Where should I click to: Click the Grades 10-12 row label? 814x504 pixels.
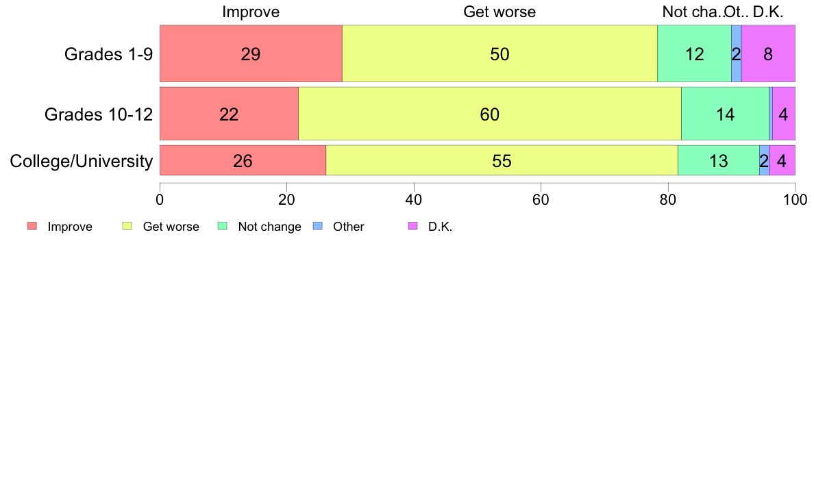(x=99, y=114)
